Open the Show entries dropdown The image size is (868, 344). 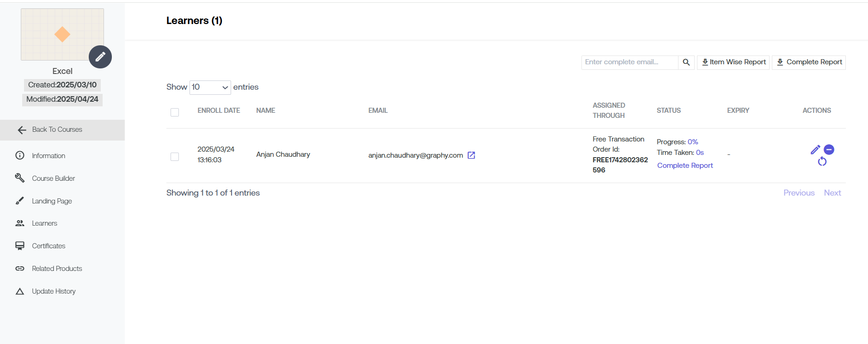(210, 87)
